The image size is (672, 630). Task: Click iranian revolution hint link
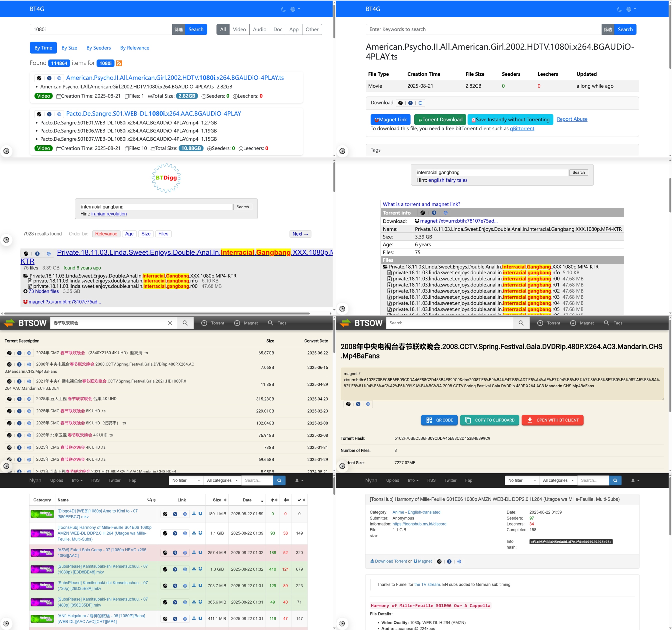pos(109,213)
